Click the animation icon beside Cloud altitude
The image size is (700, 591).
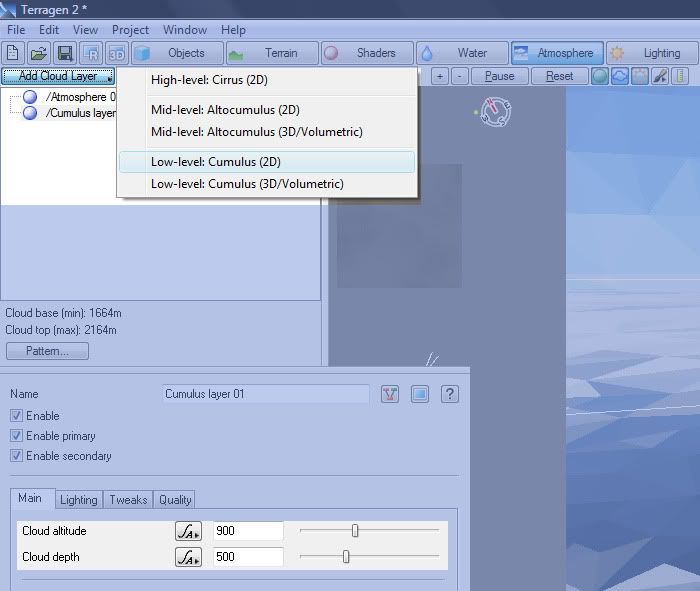187,531
